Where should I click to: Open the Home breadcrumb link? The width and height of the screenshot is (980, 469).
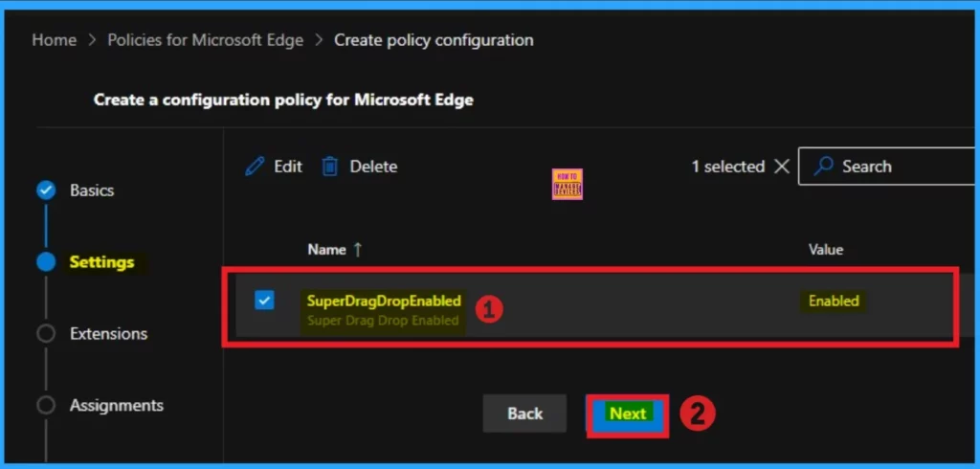tap(55, 40)
